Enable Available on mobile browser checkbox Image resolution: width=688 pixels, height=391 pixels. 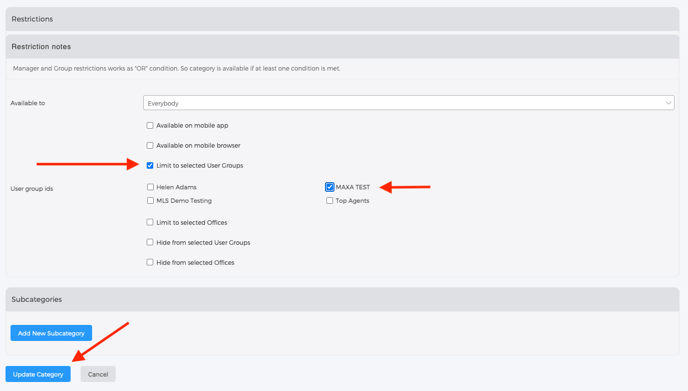(x=150, y=145)
